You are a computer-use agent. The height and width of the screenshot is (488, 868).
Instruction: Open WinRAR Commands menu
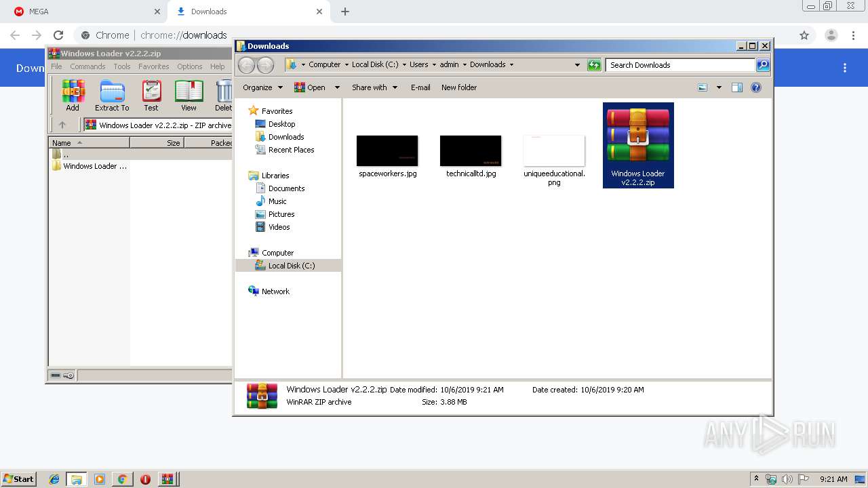pyautogui.click(x=87, y=66)
